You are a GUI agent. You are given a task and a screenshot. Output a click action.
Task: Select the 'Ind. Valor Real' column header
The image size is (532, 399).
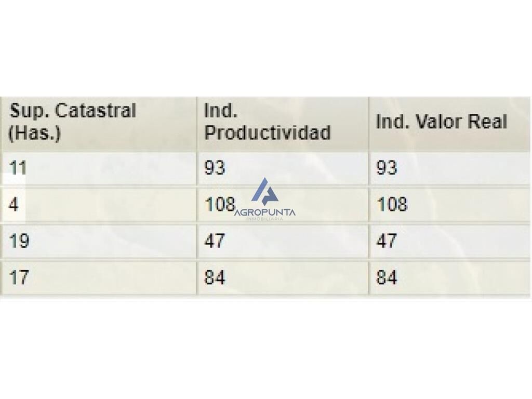tap(442, 122)
